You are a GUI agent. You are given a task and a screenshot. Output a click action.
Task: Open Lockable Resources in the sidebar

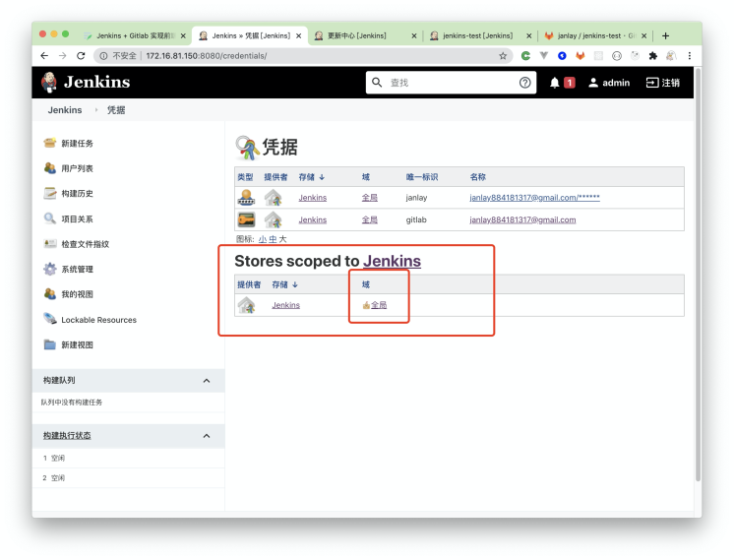tap(98, 320)
